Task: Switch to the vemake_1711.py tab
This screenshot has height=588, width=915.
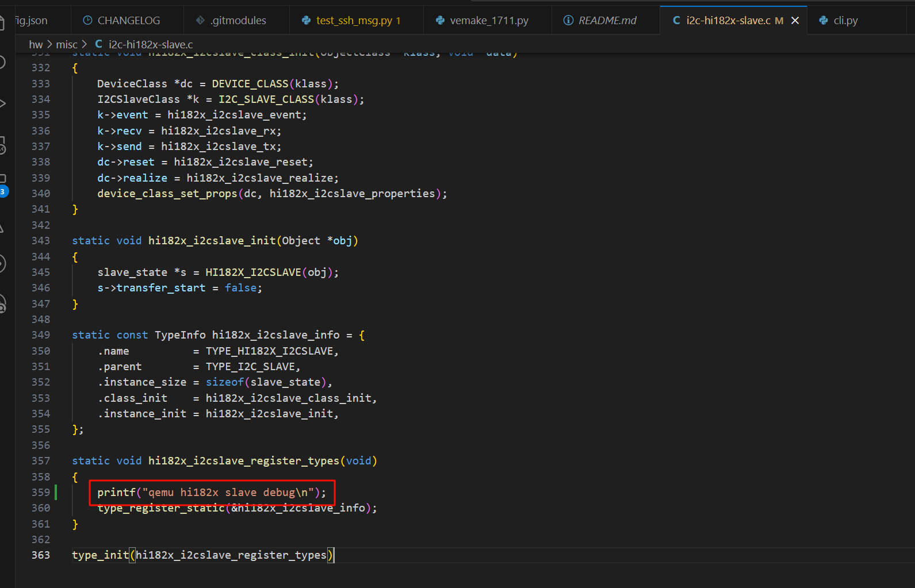Action: point(489,21)
